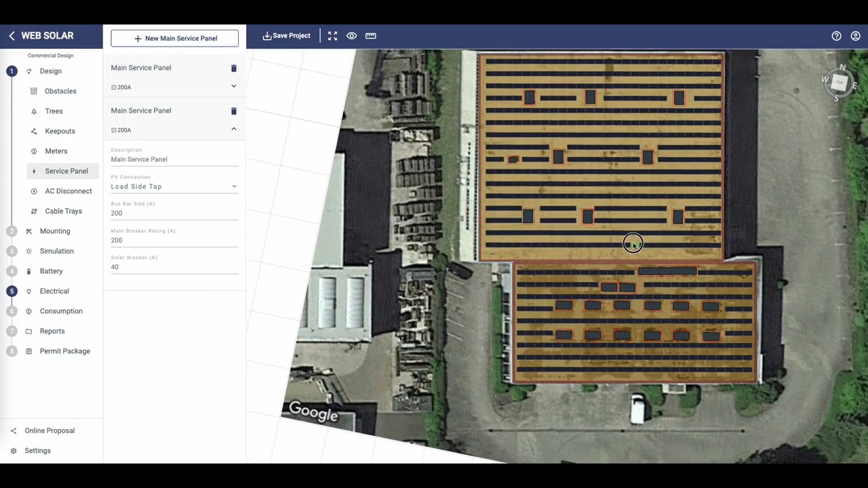Screen dimensions: 868x488
Task: Open the Reports step
Action: [x=52, y=331]
